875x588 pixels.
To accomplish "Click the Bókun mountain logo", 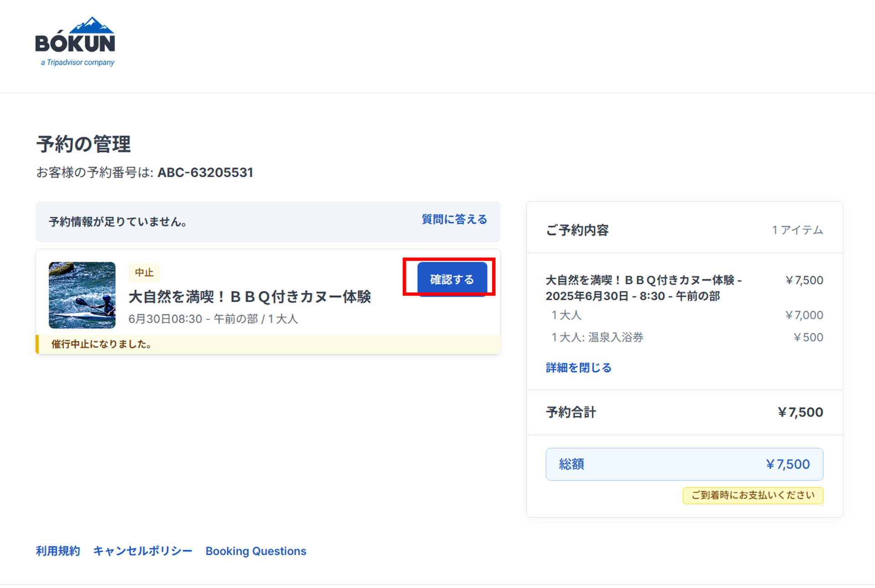I will tap(75, 41).
